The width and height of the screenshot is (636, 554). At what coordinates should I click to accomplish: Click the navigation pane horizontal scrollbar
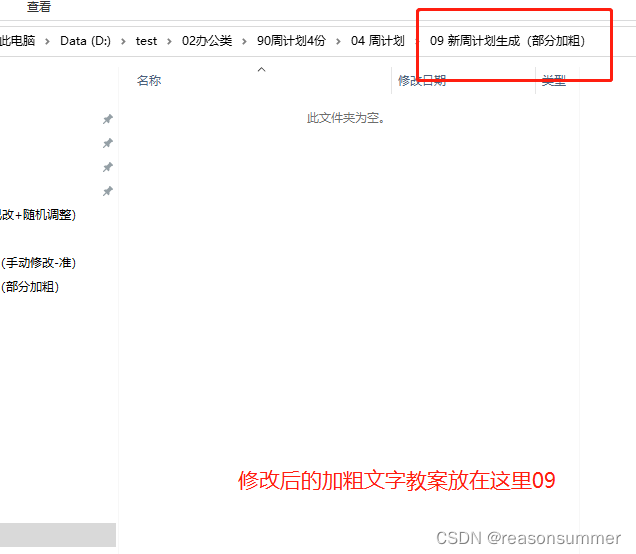(58, 535)
